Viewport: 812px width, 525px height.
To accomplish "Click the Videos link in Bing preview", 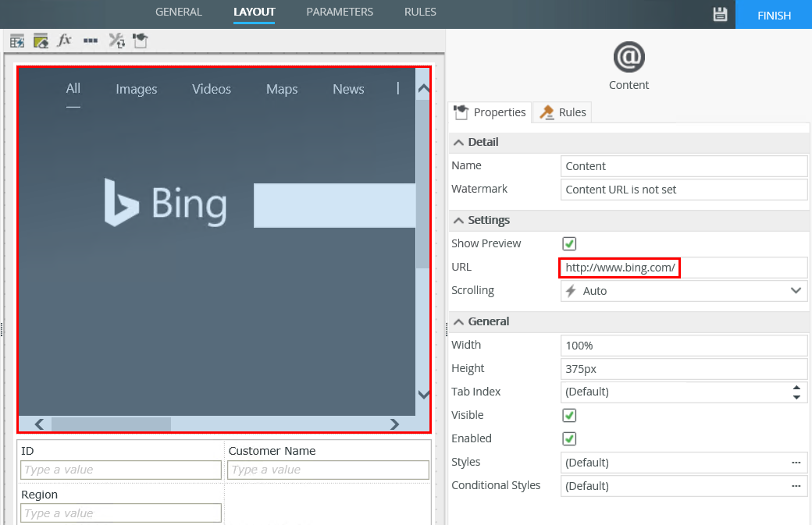I will [212, 89].
